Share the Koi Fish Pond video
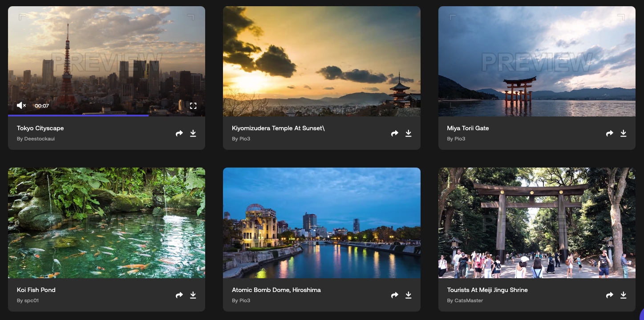 179,295
